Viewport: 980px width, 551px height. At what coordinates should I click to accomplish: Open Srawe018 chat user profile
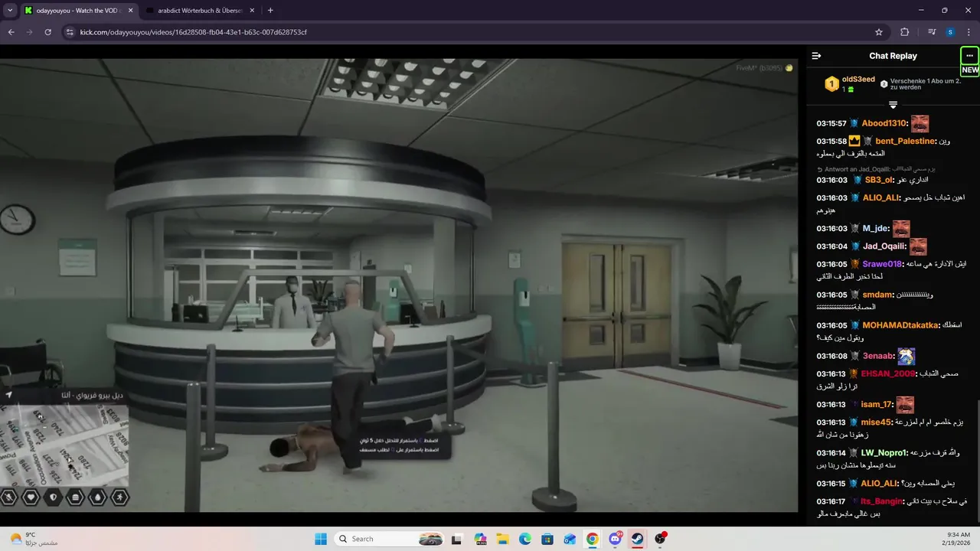[x=883, y=264]
